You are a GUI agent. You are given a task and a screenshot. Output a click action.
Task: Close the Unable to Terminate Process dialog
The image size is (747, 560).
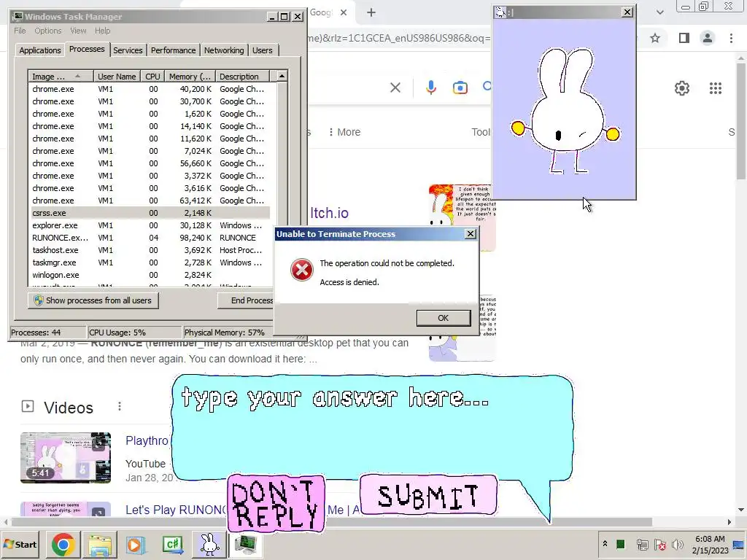(x=471, y=234)
